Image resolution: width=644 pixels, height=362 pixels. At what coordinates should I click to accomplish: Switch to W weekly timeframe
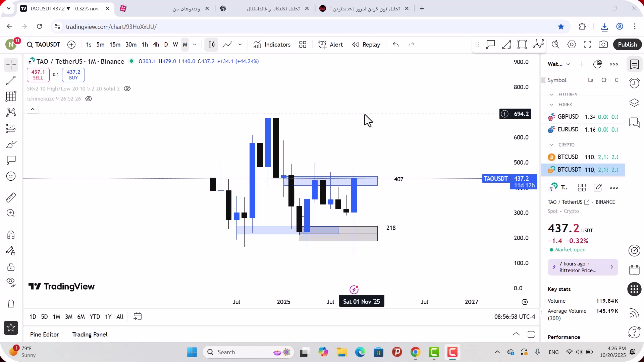[x=175, y=45]
